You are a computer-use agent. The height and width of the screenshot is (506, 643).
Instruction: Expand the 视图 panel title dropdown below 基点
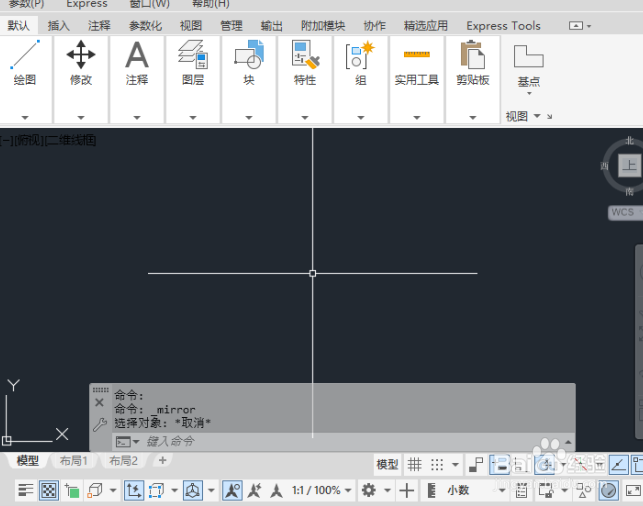coord(537,116)
